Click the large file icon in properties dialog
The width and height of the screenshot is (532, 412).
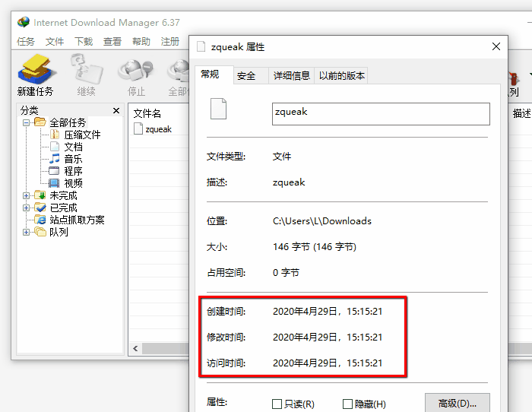coord(218,109)
